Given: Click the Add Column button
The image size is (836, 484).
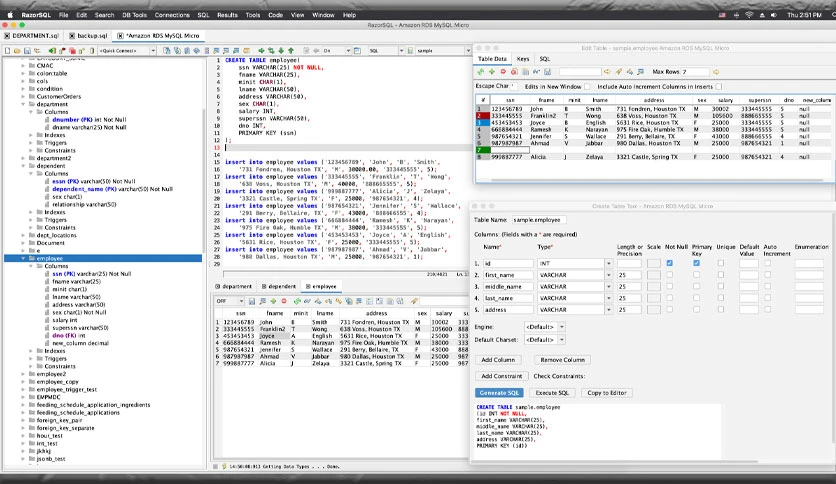Looking at the screenshot, I should click(x=498, y=360).
